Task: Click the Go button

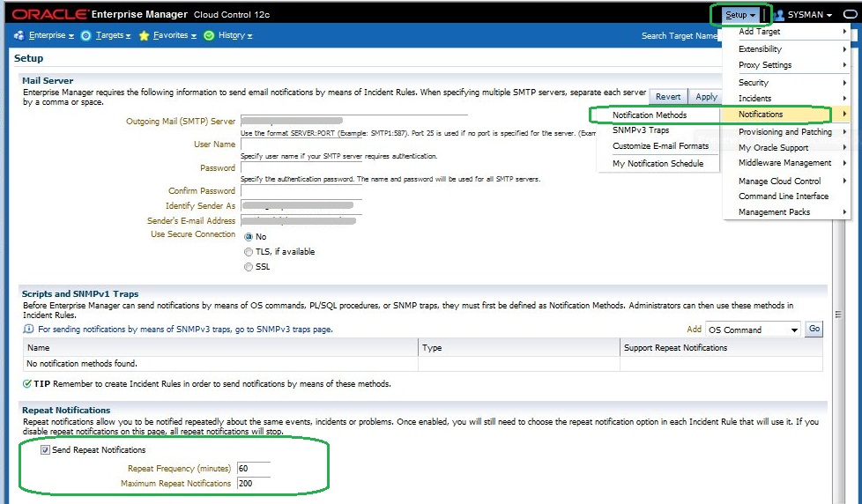Action: 814,329
